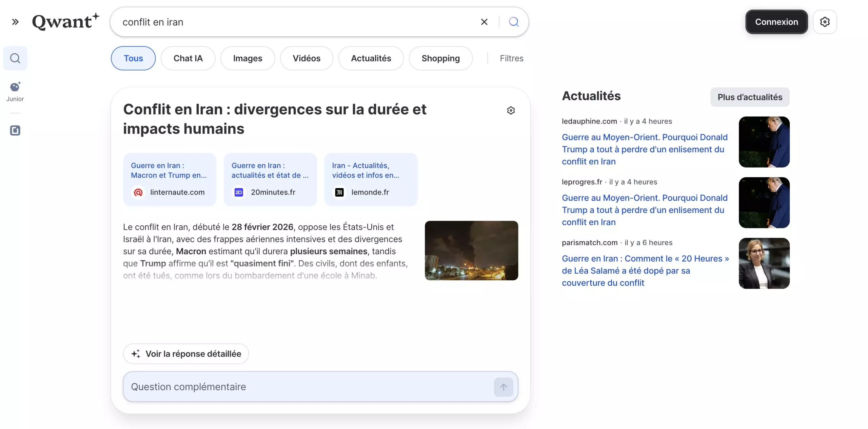Open settings gear next to Connexion

tap(825, 22)
